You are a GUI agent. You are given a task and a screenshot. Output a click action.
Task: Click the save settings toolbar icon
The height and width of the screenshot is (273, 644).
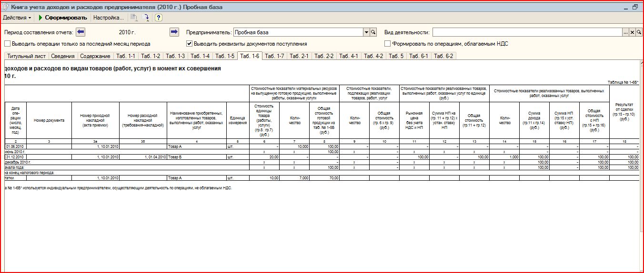pos(134,18)
